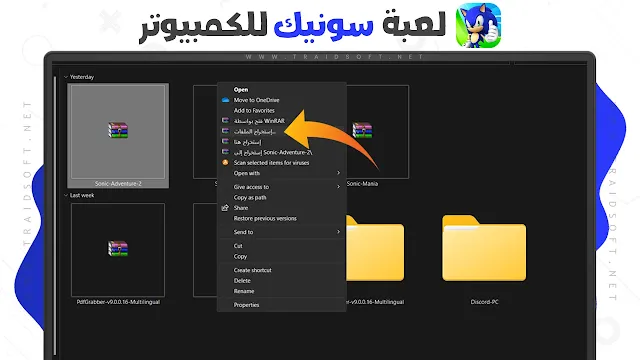Collapse the Yesterday group chevron
The height and width of the screenshot is (360, 640).
[66, 77]
